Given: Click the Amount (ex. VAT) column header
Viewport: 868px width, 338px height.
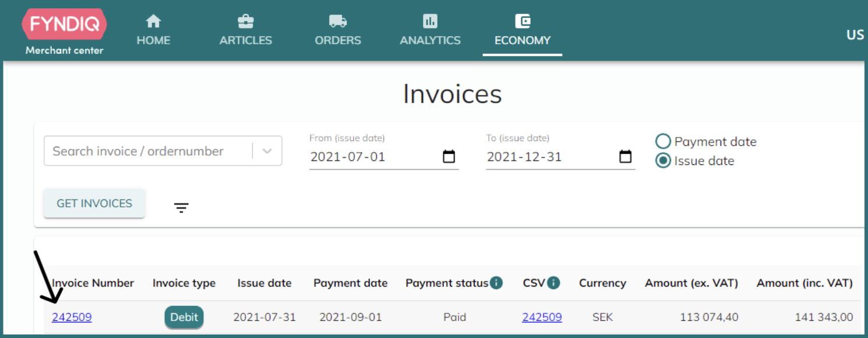Looking at the screenshot, I should tap(691, 283).
